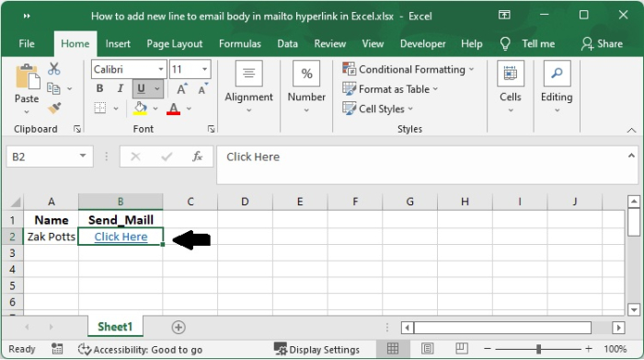Switch to the Developer tab

[422, 44]
